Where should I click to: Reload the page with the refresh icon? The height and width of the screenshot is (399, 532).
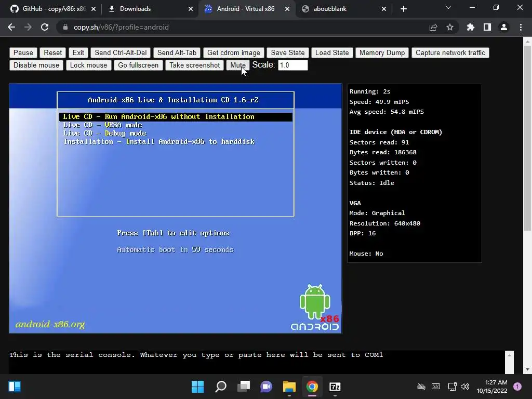pyautogui.click(x=45, y=27)
